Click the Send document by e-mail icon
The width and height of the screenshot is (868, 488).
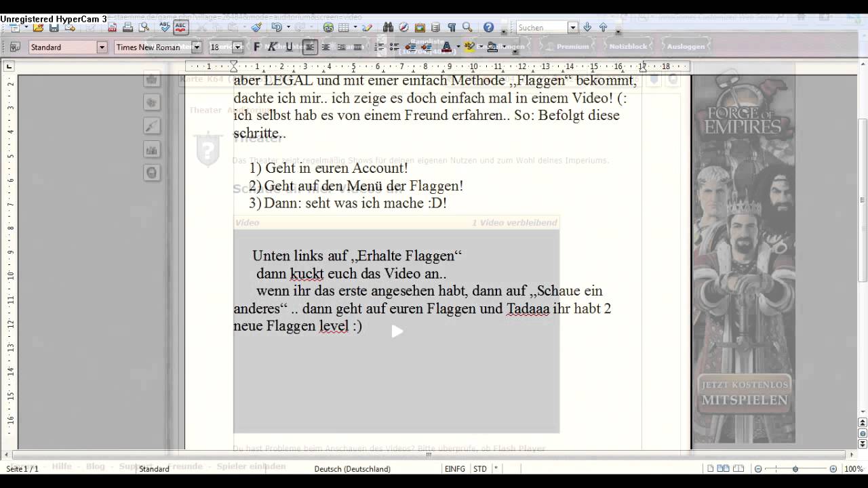click(70, 28)
